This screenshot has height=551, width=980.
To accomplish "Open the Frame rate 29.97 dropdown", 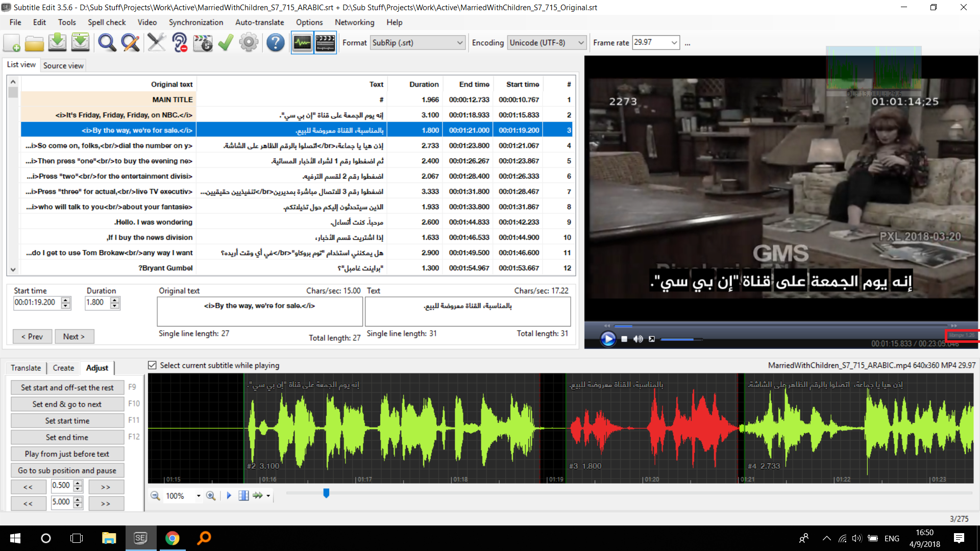I will click(655, 43).
